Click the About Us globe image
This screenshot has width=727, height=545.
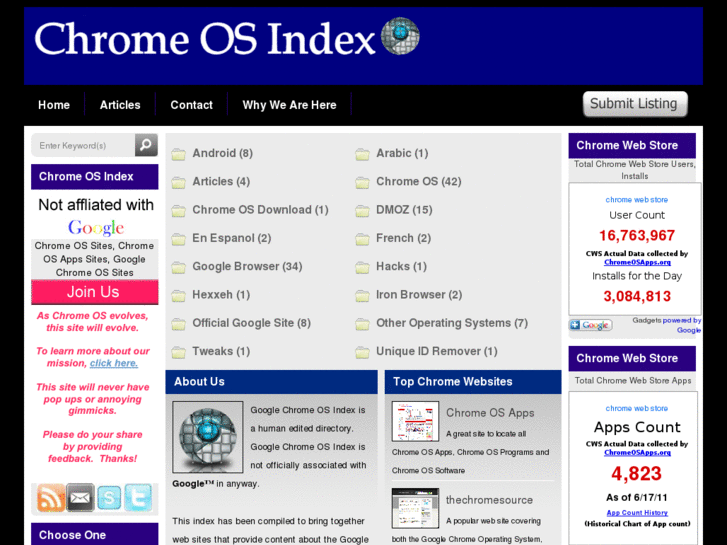click(x=208, y=437)
